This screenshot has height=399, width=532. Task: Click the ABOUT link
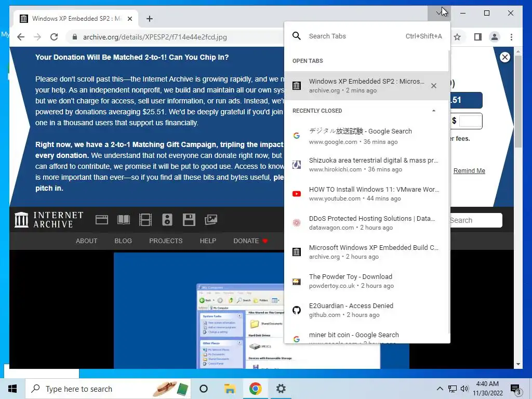tap(87, 241)
